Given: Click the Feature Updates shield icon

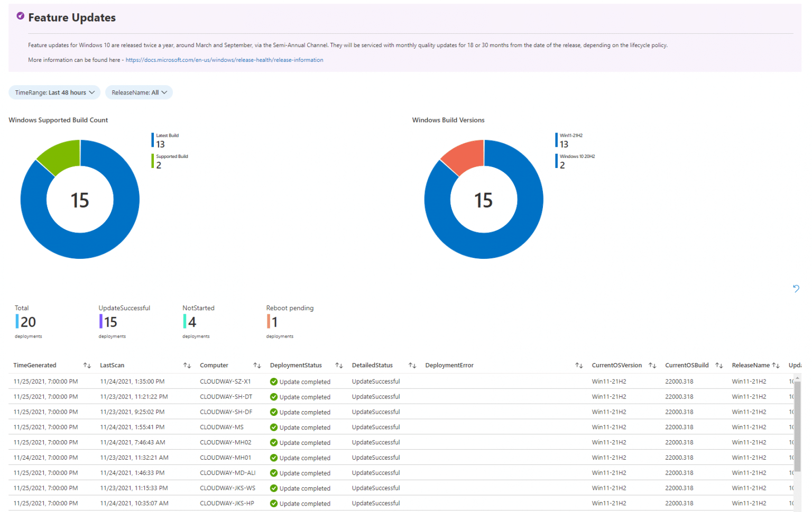Looking at the screenshot, I should [20, 16].
